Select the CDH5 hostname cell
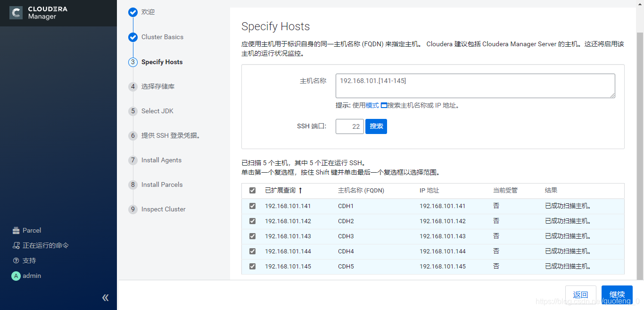644x310 pixels. 346,266
